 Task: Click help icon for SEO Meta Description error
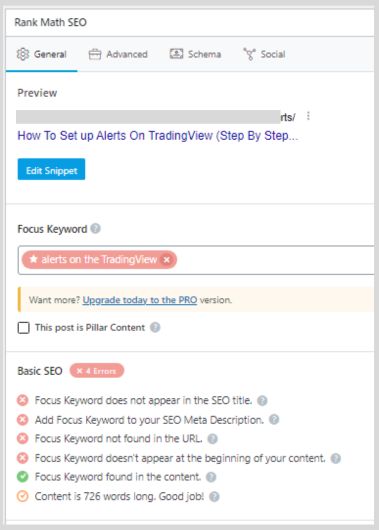point(274,420)
